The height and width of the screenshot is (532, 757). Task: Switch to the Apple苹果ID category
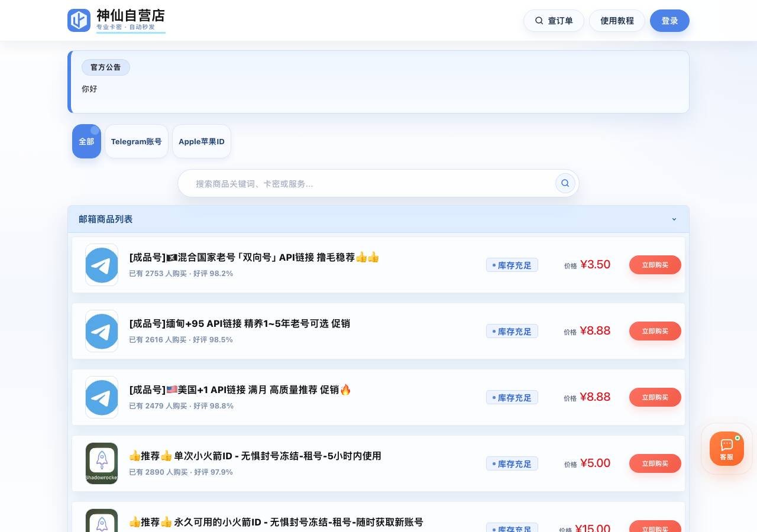(x=202, y=141)
